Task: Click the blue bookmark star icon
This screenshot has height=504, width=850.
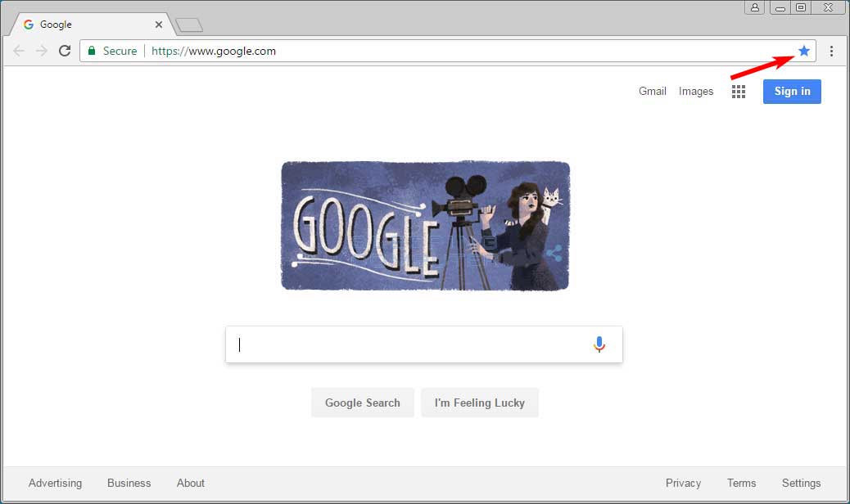Action: point(804,51)
